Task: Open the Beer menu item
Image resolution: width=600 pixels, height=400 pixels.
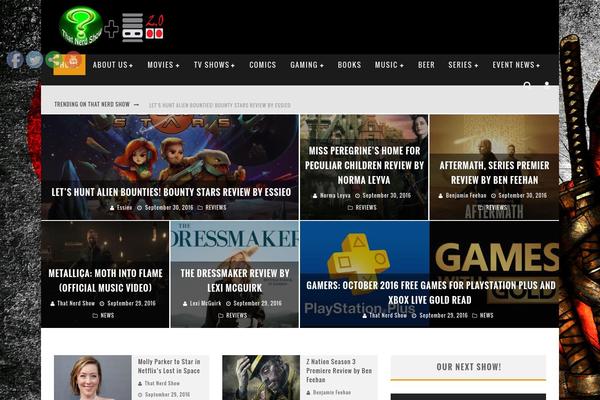Action: point(426,65)
